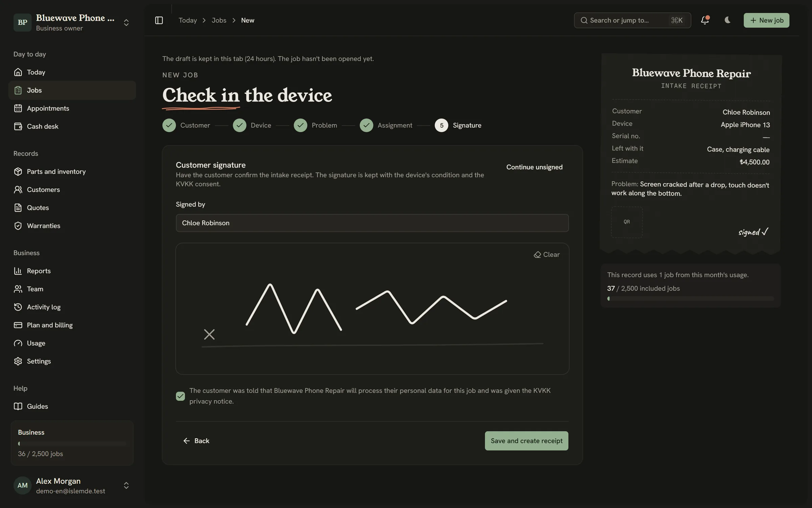This screenshot has height=508, width=812.
Task: Toggle the sidebar panel icon
Action: [x=159, y=20]
